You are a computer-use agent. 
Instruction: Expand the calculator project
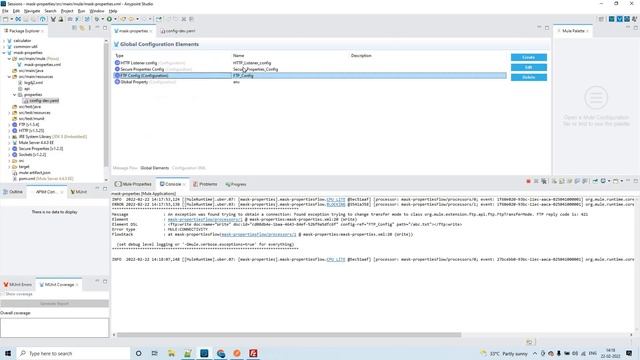4,41
